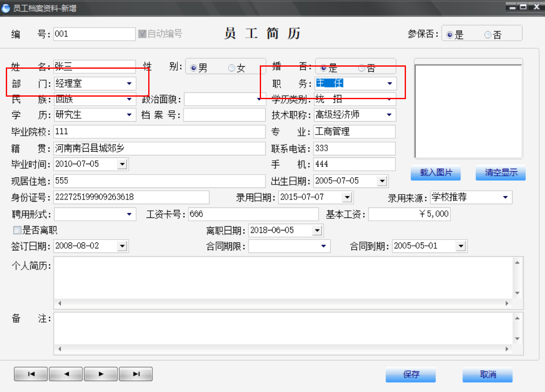Click the employee photo preview area
This screenshot has height=392, width=545.
468,111
